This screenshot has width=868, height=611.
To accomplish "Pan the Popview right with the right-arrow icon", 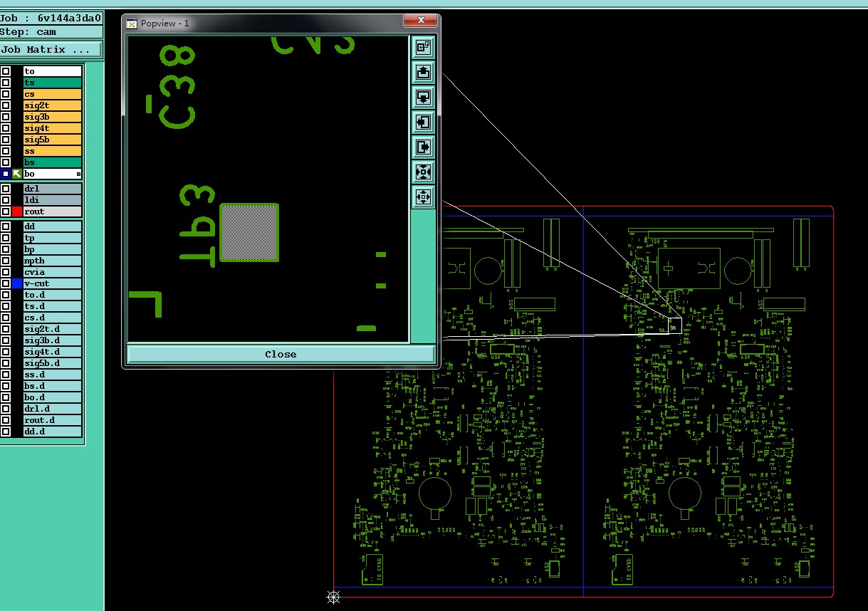I will pos(424,147).
